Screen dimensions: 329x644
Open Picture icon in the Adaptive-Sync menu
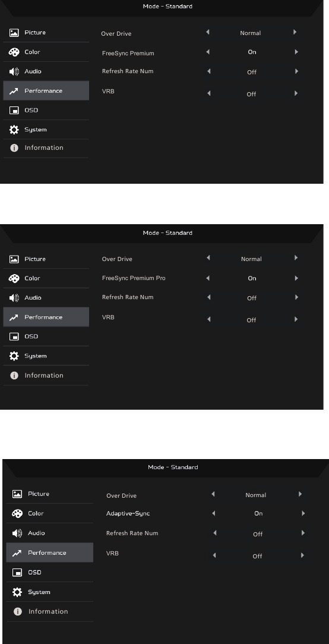[x=17, y=494]
